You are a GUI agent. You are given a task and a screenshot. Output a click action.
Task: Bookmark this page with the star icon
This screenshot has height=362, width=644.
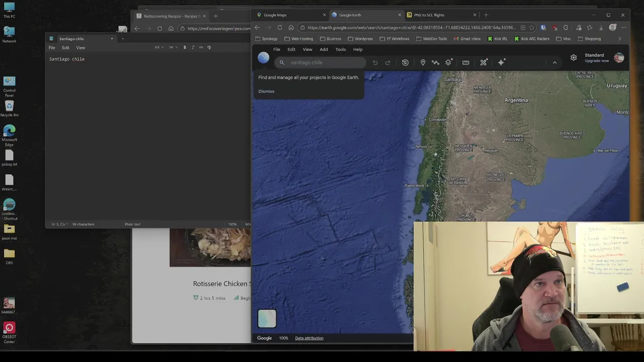(532, 28)
